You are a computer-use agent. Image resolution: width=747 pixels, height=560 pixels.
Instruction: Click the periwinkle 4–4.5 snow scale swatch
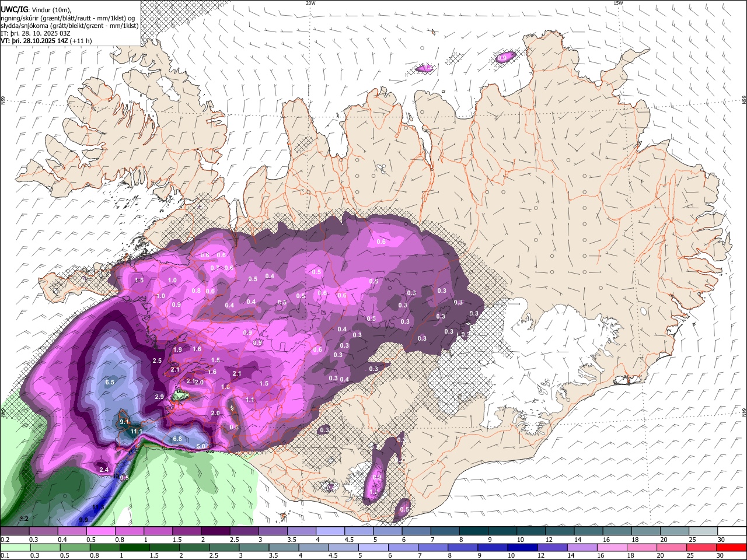pyautogui.click(x=330, y=531)
